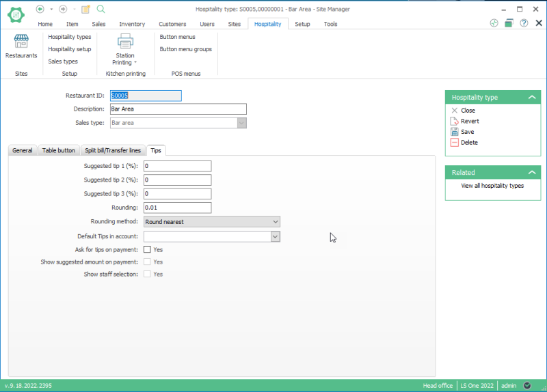Switch to the Table button tab
This screenshot has width=547, height=392.
[x=59, y=150]
